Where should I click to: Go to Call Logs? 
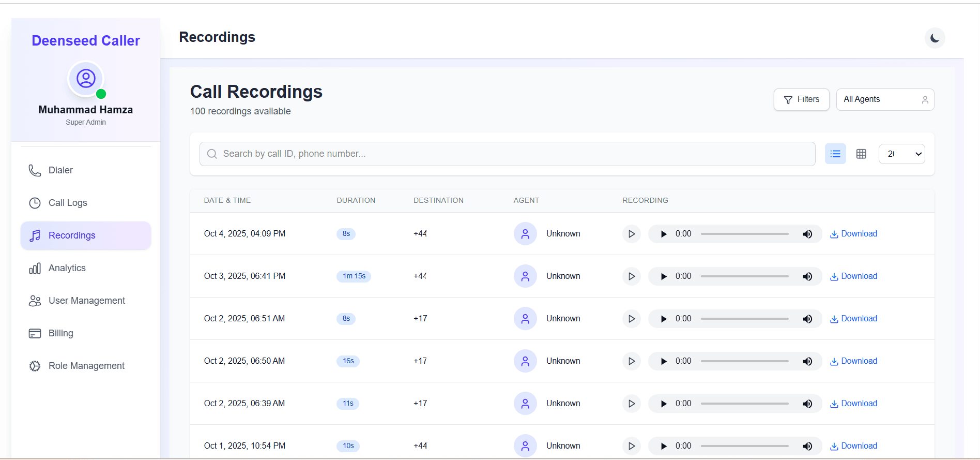(86, 203)
